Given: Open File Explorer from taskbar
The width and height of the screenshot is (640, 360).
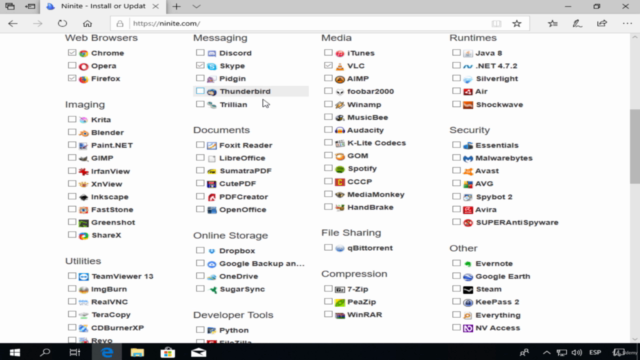Looking at the screenshot, I should (137, 353).
